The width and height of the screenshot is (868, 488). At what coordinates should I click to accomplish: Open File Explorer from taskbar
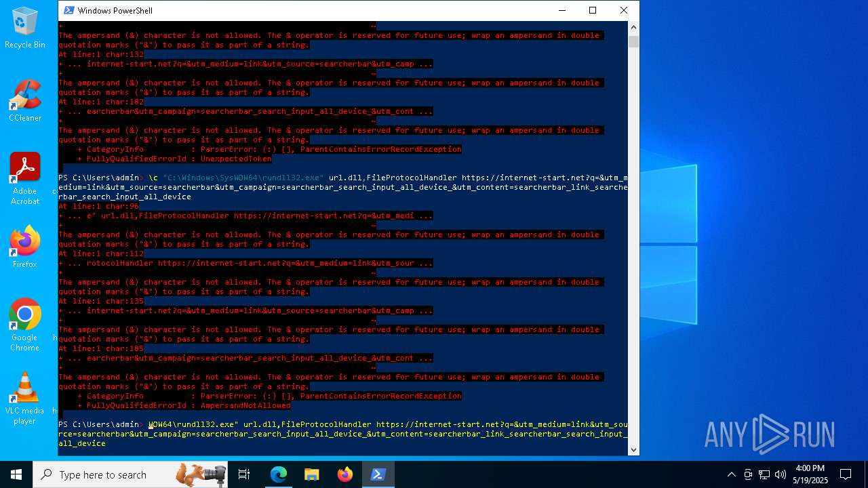coord(311,474)
